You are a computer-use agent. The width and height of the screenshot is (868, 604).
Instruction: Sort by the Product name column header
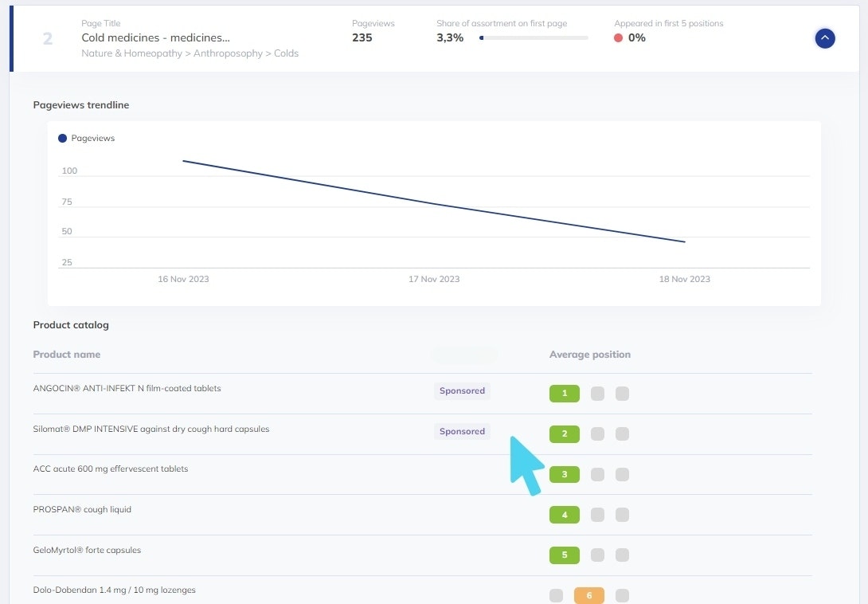click(x=67, y=355)
